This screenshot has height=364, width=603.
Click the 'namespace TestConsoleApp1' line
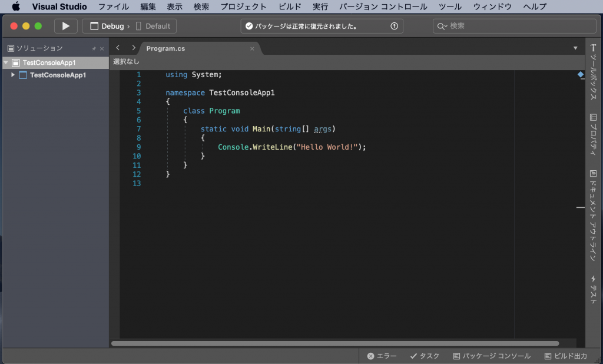pos(220,92)
